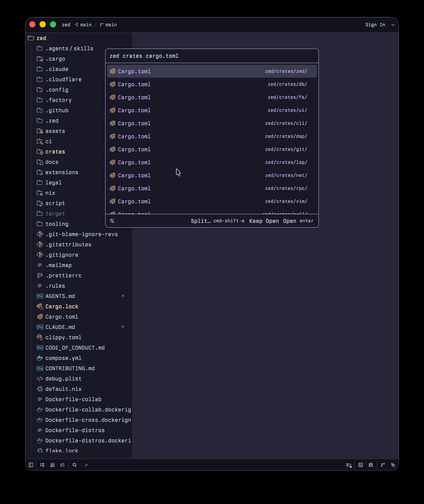The height and width of the screenshot is (504, 424).
Task: Select Cargo.toml result in zed/crates/zed/
Action: point(212,71)
